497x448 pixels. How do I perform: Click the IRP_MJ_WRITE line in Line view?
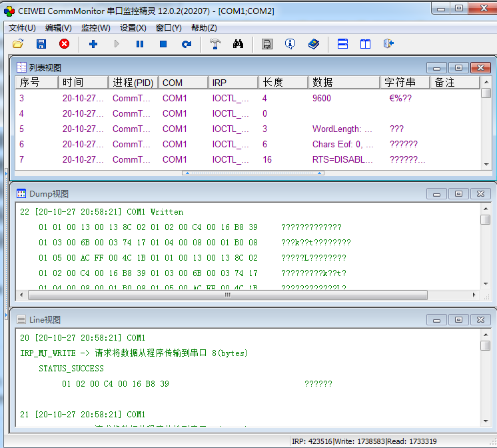click(134, 353)
